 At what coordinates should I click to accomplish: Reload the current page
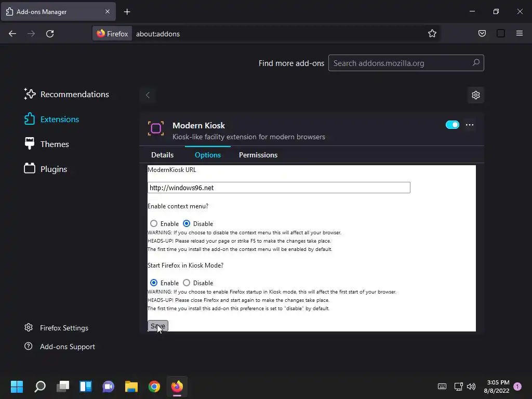coord(50,34)
